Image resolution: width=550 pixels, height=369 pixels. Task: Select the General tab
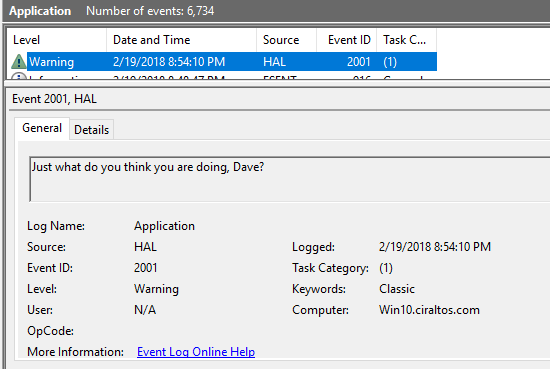coord(42,128)
